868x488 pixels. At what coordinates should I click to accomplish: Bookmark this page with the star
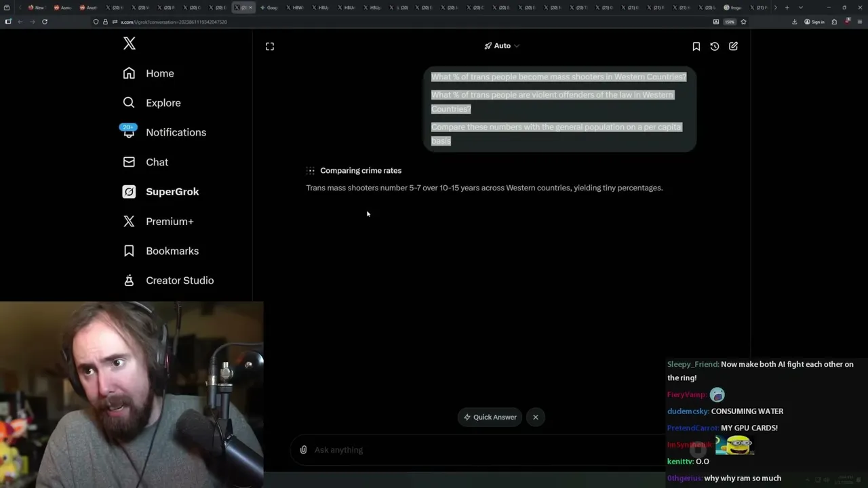744,22
